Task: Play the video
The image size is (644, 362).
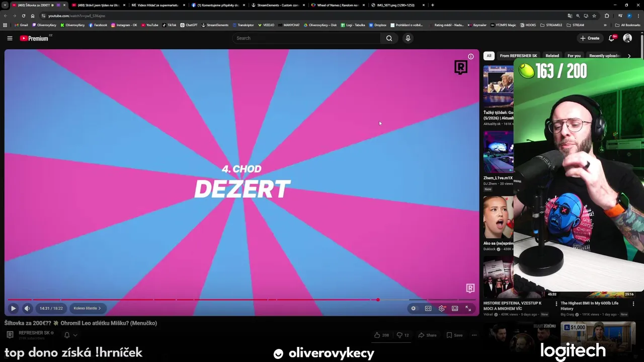Action: [13, 308]
